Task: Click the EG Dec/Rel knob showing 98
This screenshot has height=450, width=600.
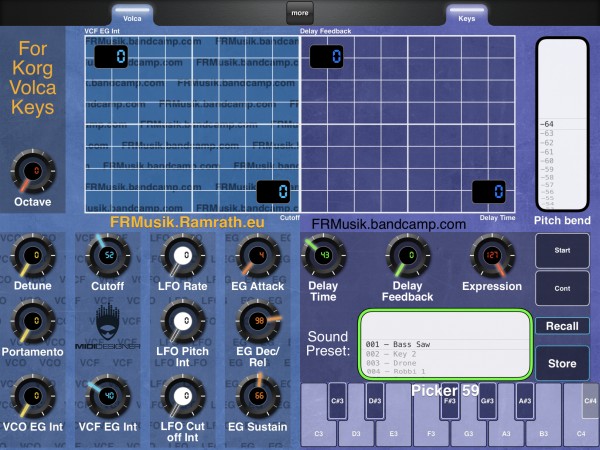Action: click(258, 321)
